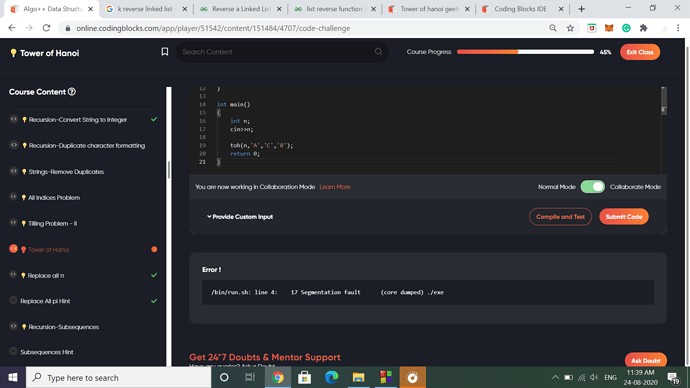Click the Exit Class button

click(x=640, y=52)
